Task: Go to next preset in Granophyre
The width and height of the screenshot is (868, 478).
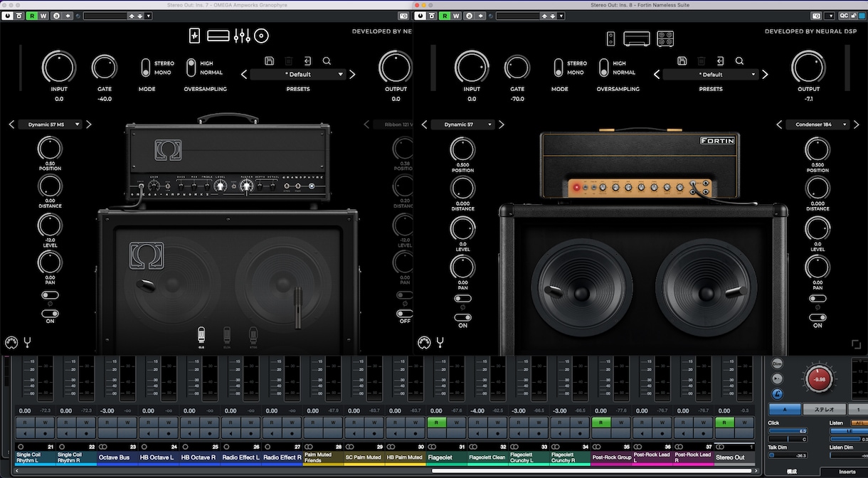Action: (352, 74)
